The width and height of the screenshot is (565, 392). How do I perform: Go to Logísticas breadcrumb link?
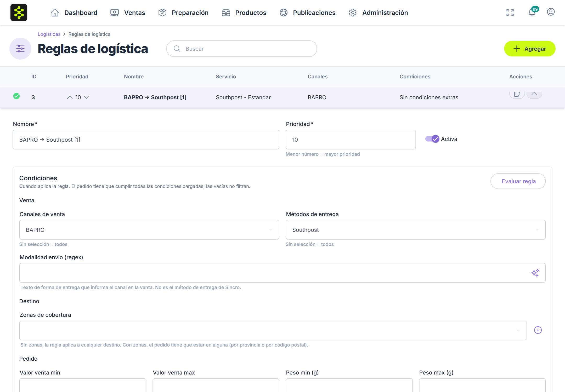[49, 34]
